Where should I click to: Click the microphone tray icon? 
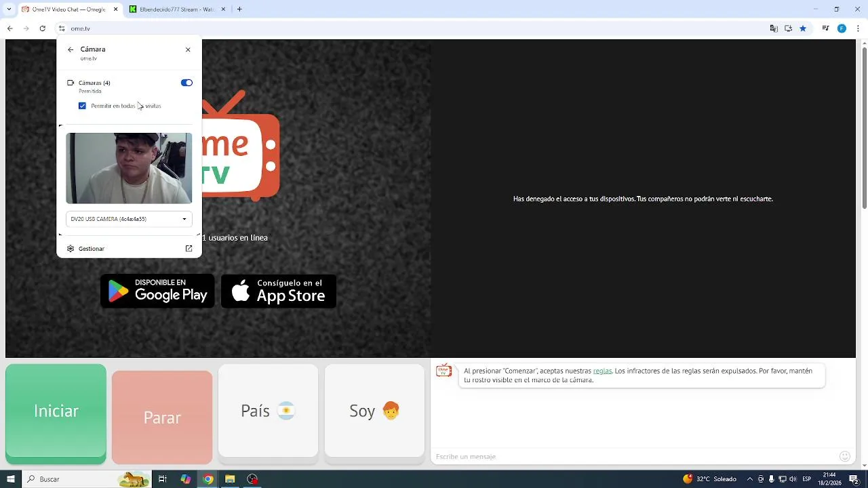tap(771, 479)
